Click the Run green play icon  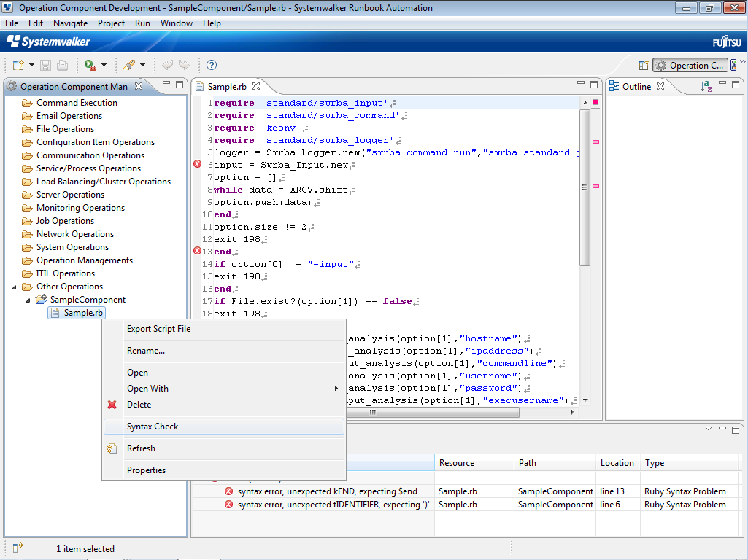(90, 66)
